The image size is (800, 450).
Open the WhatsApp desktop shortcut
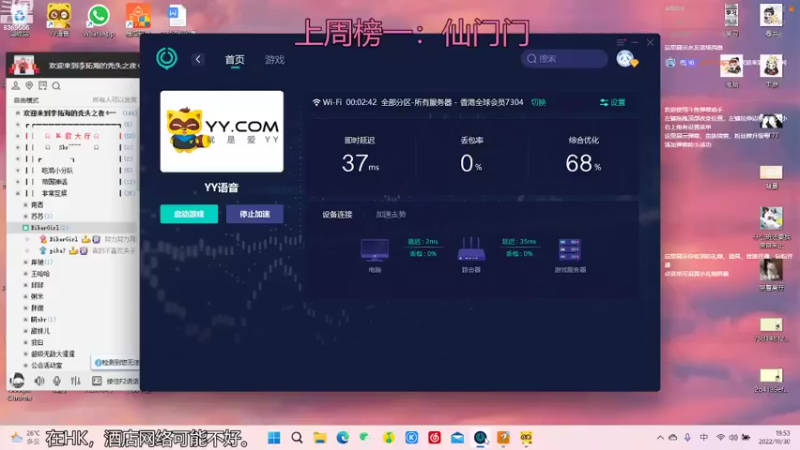98,20
